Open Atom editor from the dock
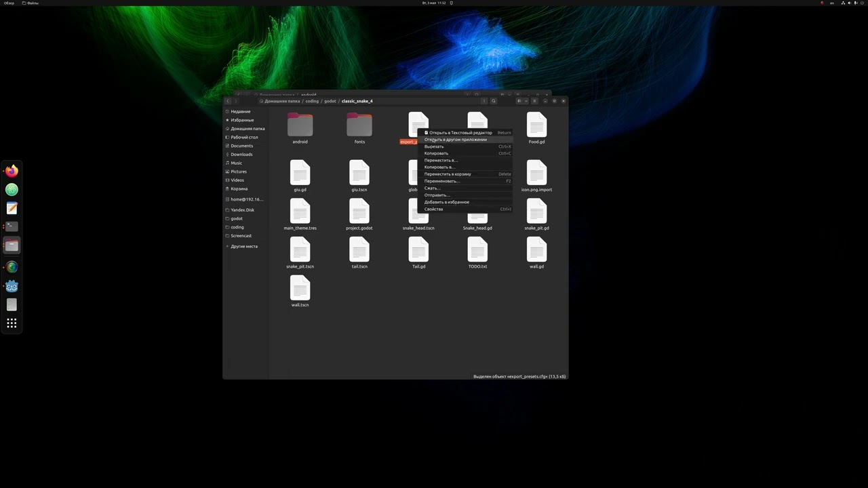868x488 pixels. [x=12, y=190]
